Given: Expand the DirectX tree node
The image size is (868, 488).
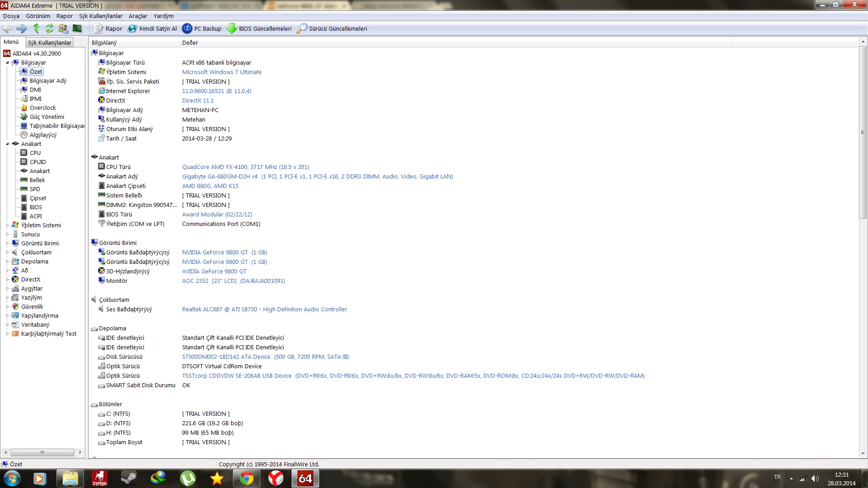Looking at the screenshot, I should [x=7, y=280].
